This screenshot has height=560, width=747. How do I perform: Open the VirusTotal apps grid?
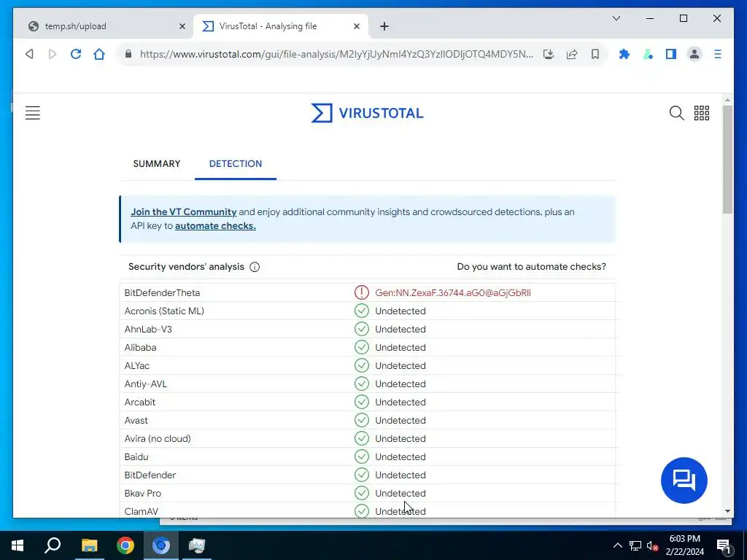pos(702,113)
